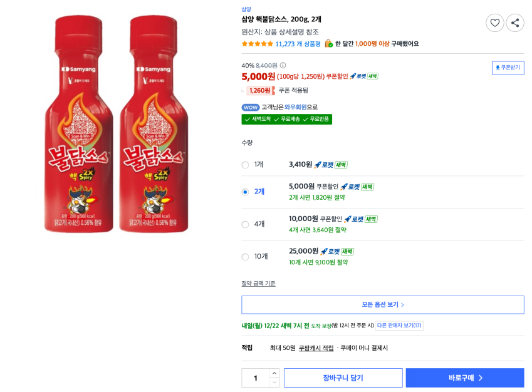
Task: Select the 4개 quantity option
Action: pos(245,224)
